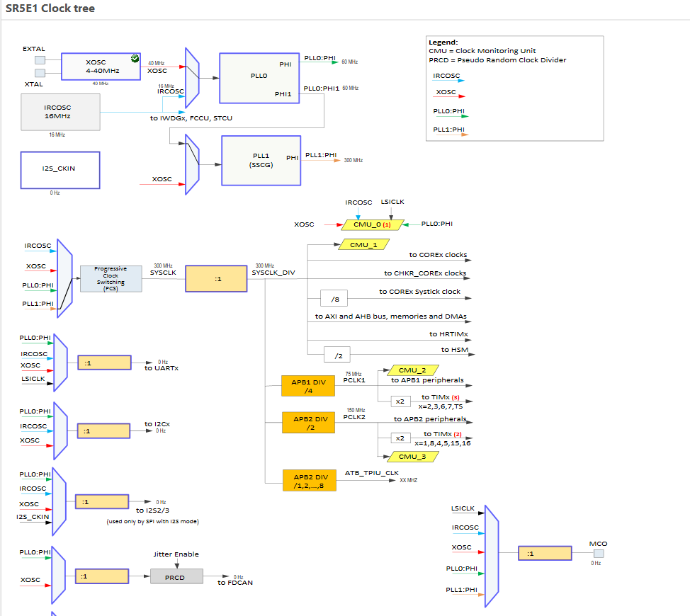
Task: Click the legend XOSC red arrow
Action: point(449,96)
